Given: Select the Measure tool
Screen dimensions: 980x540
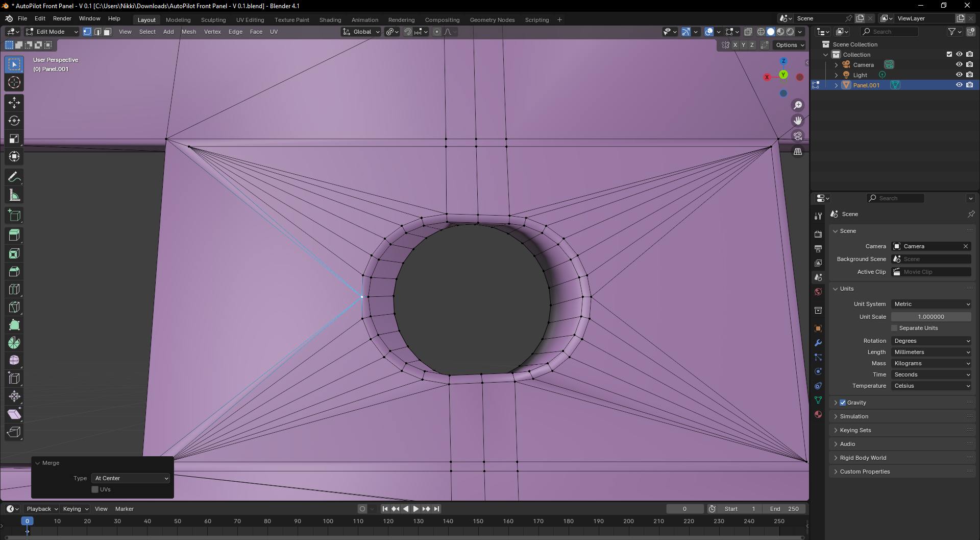Looking at the screenshot, I should 14,195.
